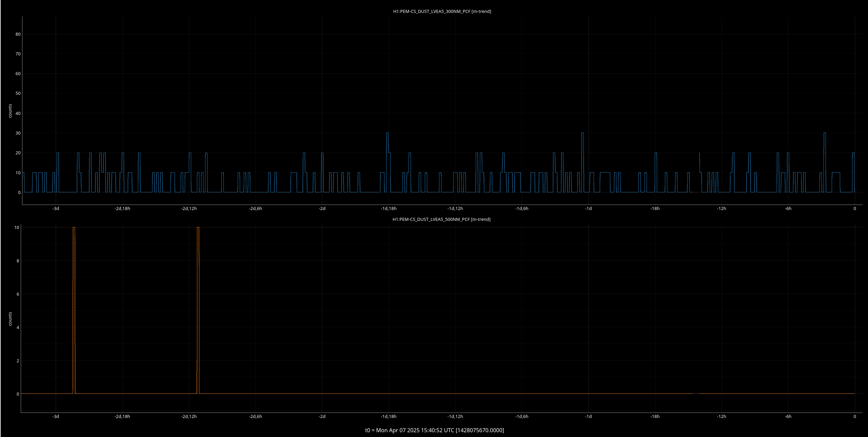Click the orange 500NM spike just after -3d
Viewport: 868px width, 437px height.
click(74, 310)
